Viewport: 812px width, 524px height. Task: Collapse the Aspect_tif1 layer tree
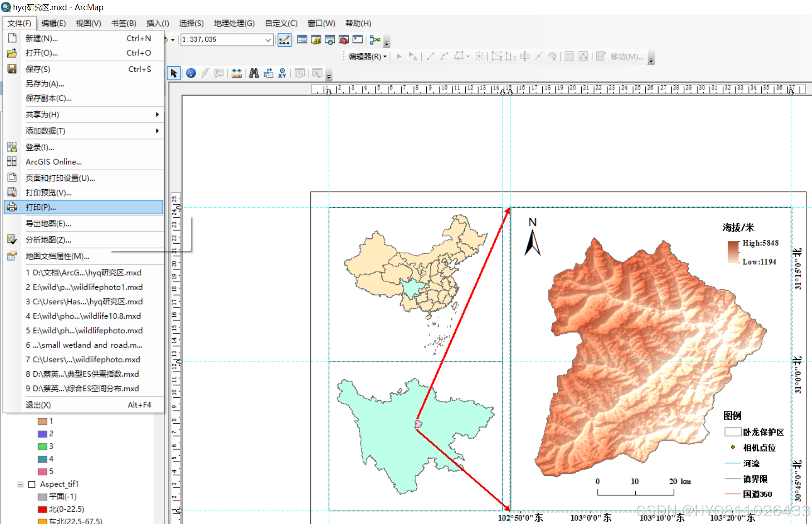20,484
